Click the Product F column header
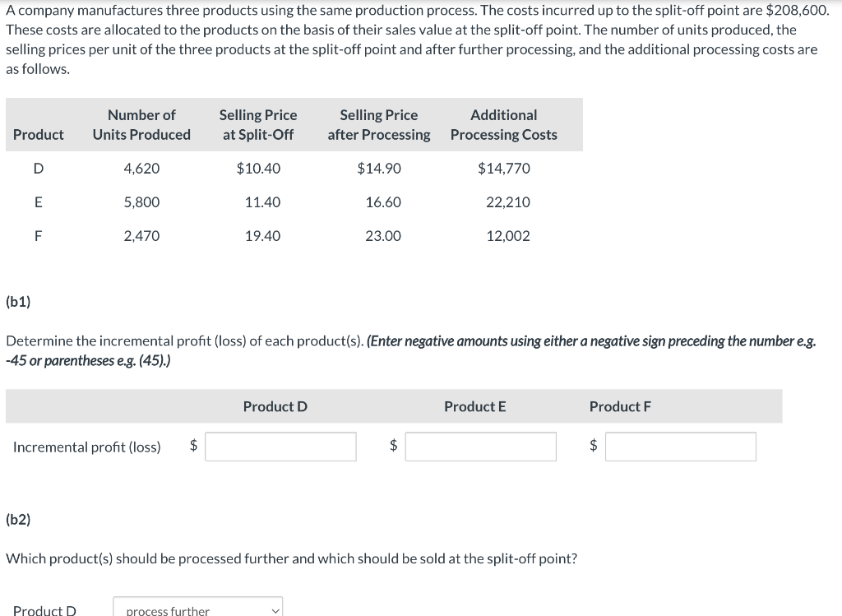The height and width of the screenshot is (616, 842). [x=618, y=405]
